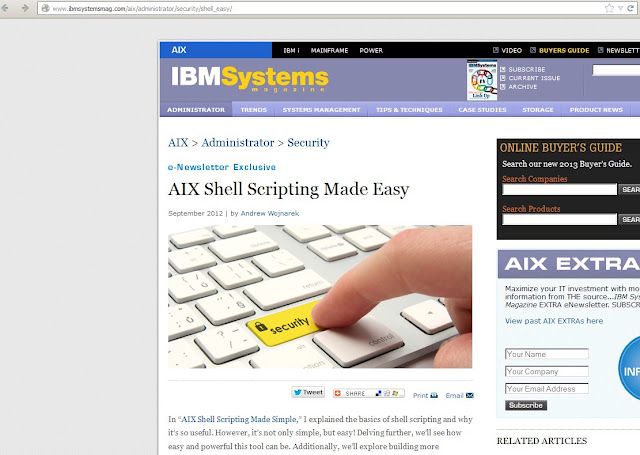This screenshot has height=455, width=640.
Task: Click the security keyboard article image
Action: click(320, 297)
